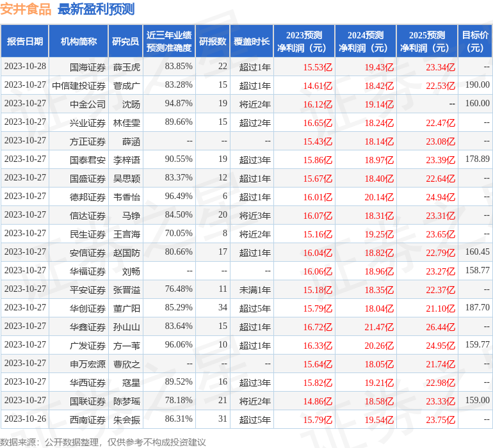This screenshot has height=448, width=493.
Task: Click 2023 forecast 14.61亿
Action: (x=318, y=86)
